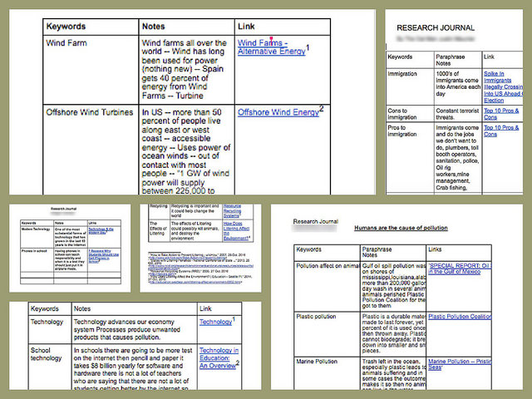Screen dimensions: 532x399
Task: Click the Recycling is important notes cell
Action: click(x=195, y=211)
